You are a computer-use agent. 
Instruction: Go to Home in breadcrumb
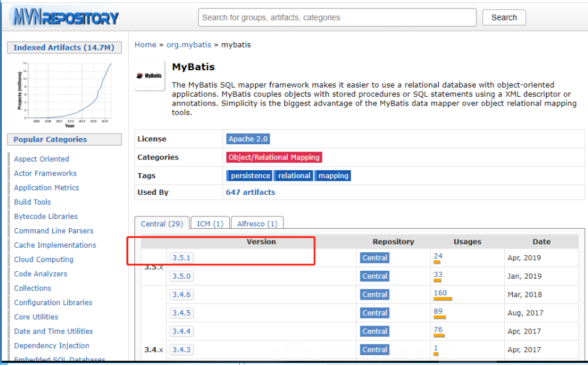pyautogui.click(x=145, y=44)
